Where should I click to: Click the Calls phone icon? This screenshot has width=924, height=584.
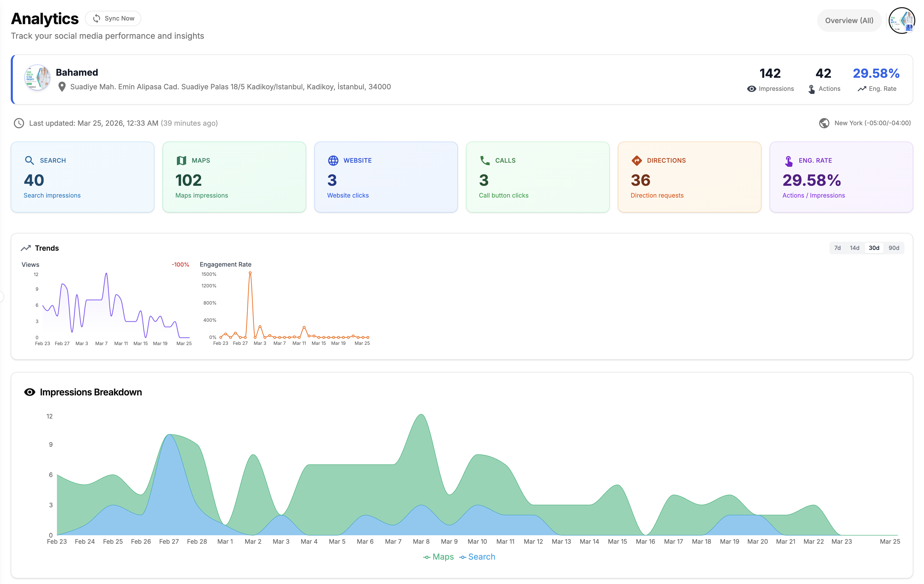tap(485, 160)
